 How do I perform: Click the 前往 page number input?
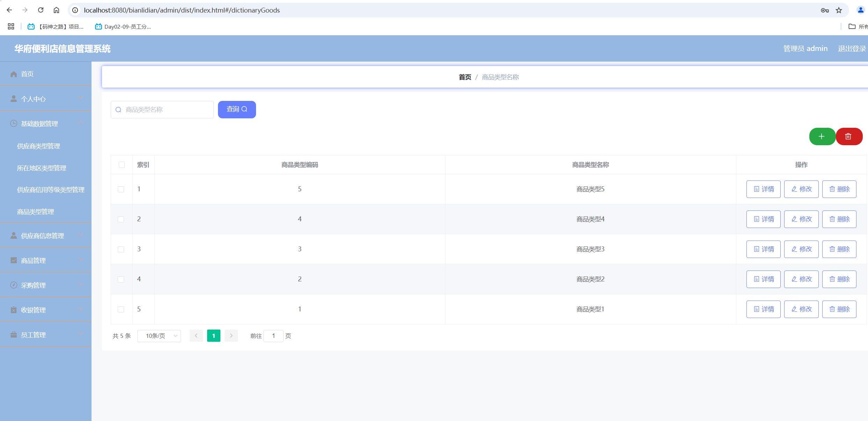[273, 336]
